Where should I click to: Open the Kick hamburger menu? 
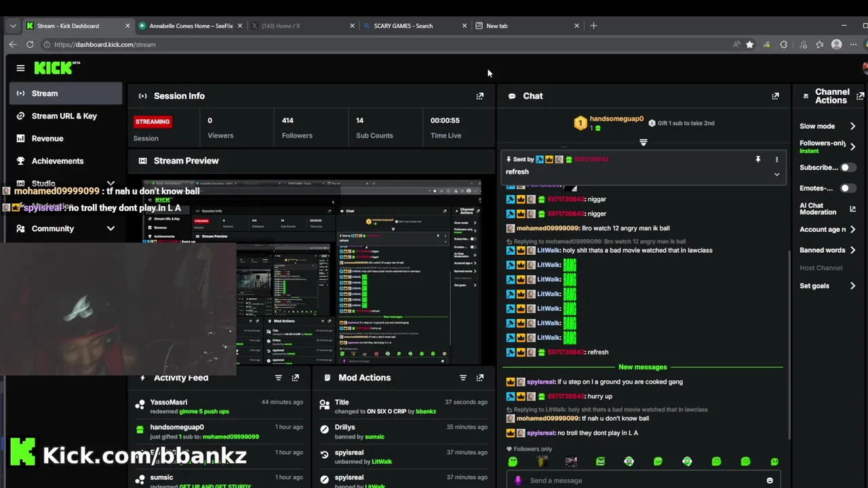tap(20, 68)
